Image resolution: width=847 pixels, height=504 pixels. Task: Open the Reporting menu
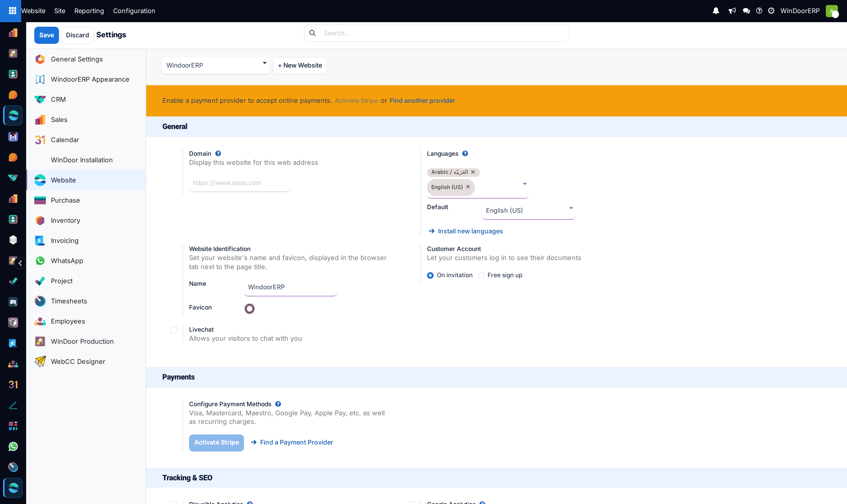click(x=89, y=11)
